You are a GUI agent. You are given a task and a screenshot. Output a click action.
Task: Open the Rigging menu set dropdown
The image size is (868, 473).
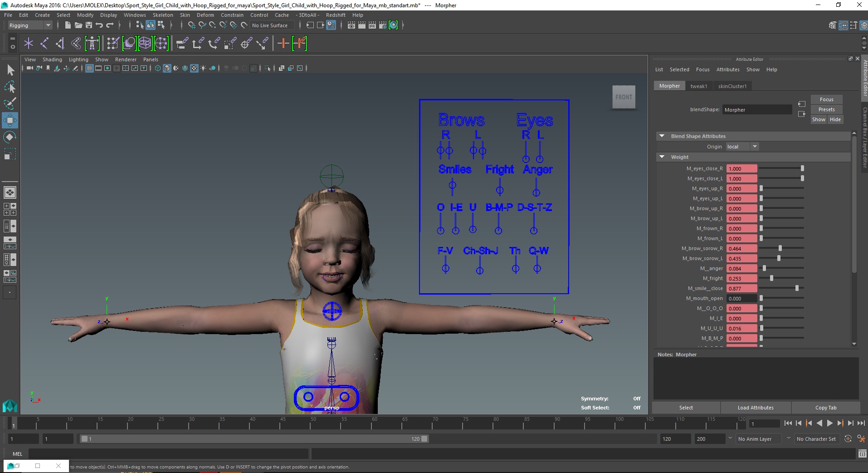click(x=30, y=25)
